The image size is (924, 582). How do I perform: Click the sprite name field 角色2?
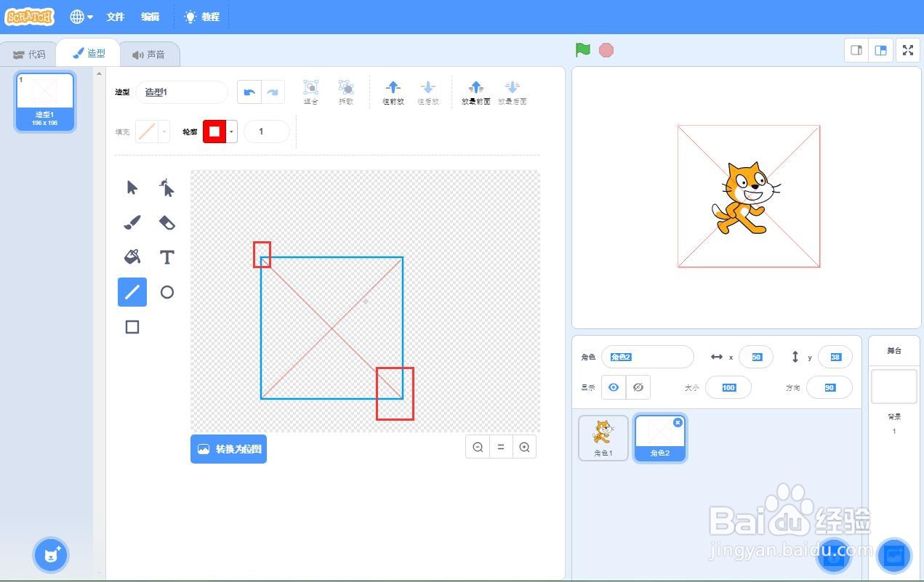pyautogui.click(x=647, y=357)
